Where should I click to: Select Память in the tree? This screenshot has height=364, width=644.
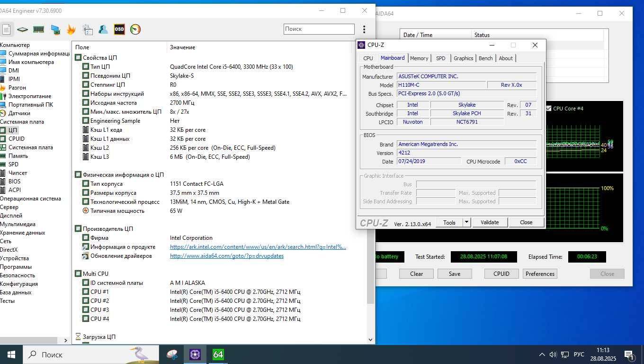click(x=18, y=156)
